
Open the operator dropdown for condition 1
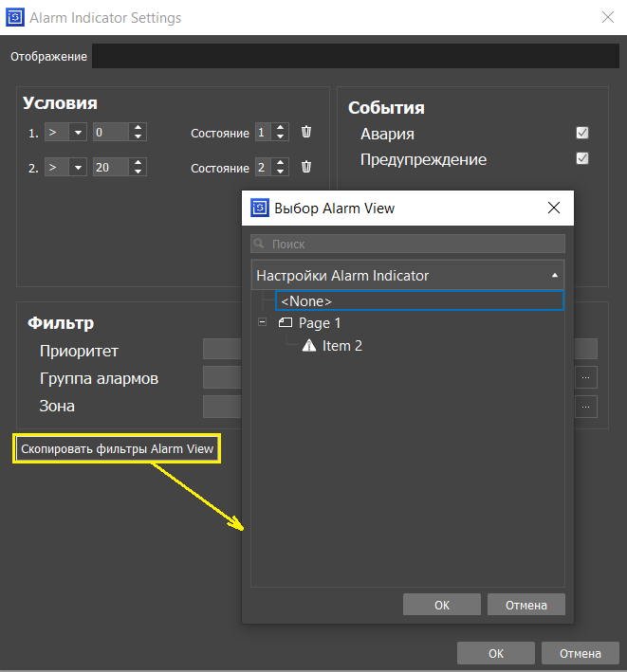tap(77, 133)
